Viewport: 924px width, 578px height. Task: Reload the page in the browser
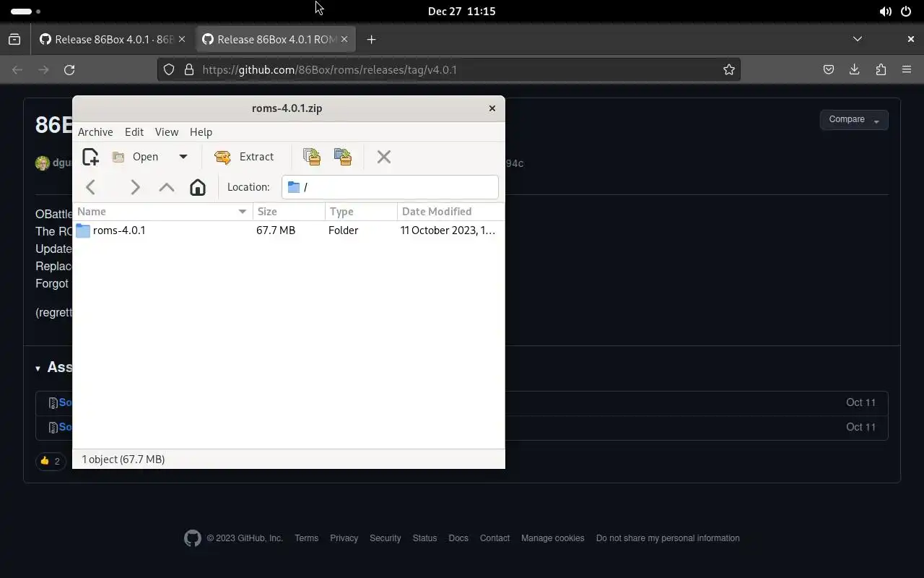point(69,70)
